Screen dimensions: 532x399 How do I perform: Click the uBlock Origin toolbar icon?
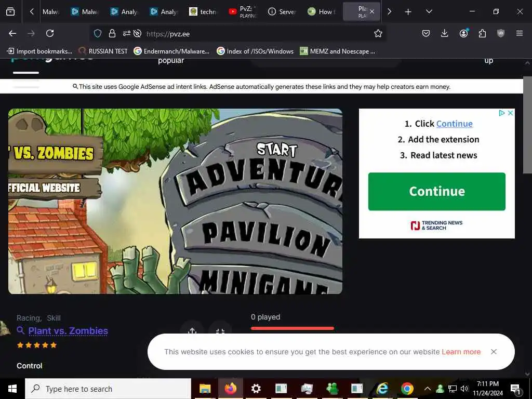coord(501,33)
